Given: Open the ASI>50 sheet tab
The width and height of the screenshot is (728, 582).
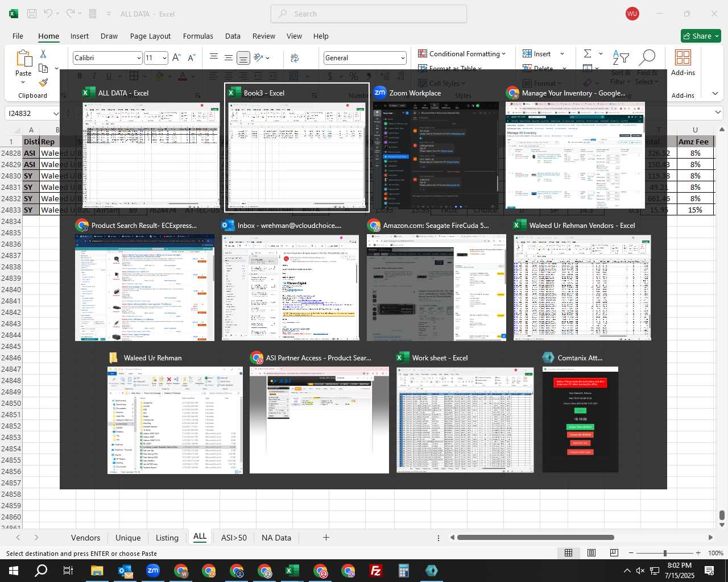Looking at the screenshot, I should click(234, 538).
